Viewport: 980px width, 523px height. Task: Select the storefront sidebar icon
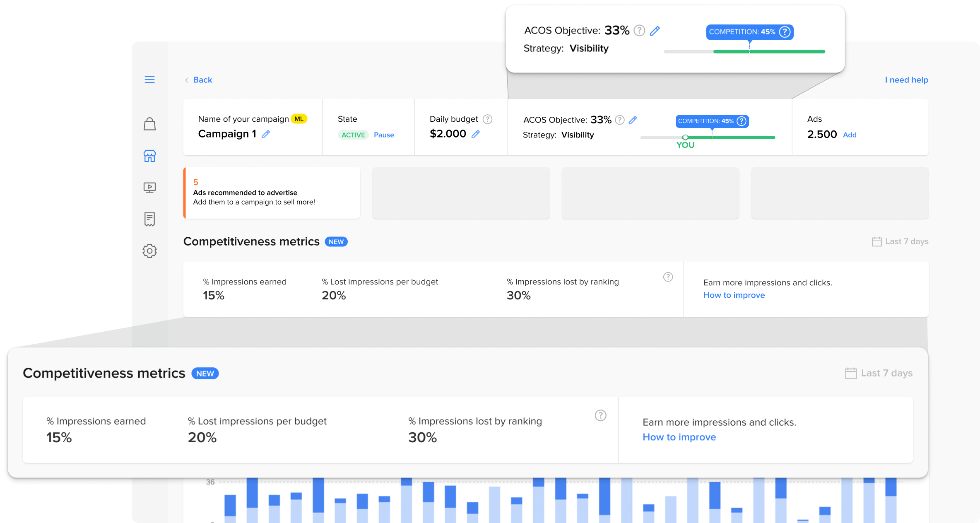click(149, 156)
